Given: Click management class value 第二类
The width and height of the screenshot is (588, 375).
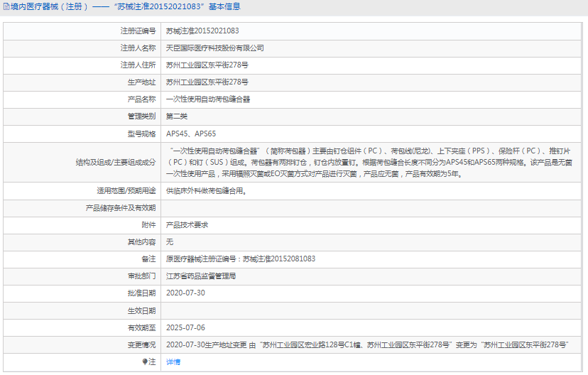Looking at the screenshot, I should (x=177, y=116).
